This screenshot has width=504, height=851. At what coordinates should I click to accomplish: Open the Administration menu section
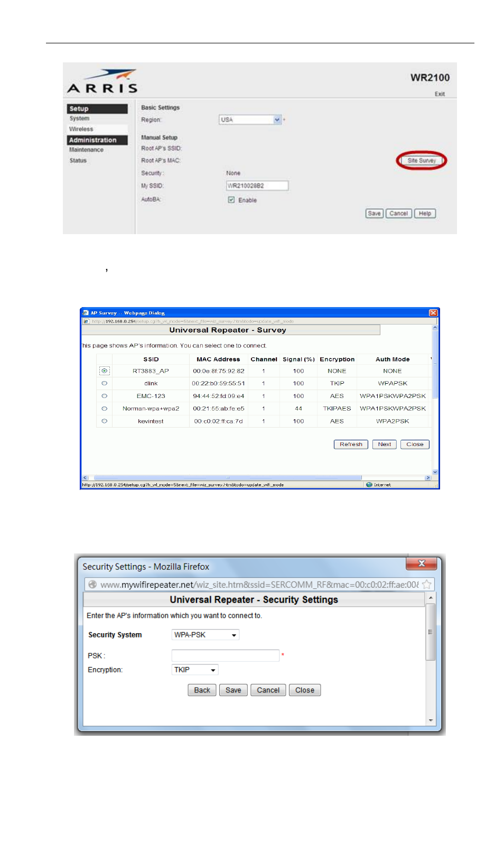pos(97,140)
